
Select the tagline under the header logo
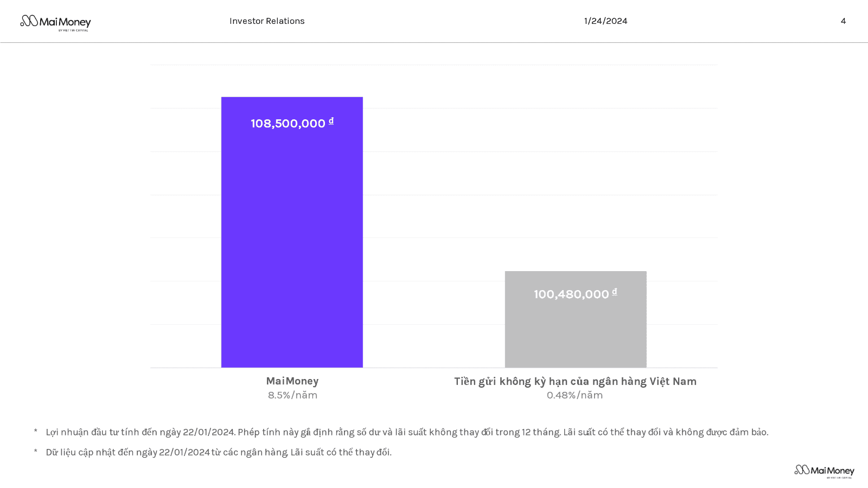coord(73,30)
